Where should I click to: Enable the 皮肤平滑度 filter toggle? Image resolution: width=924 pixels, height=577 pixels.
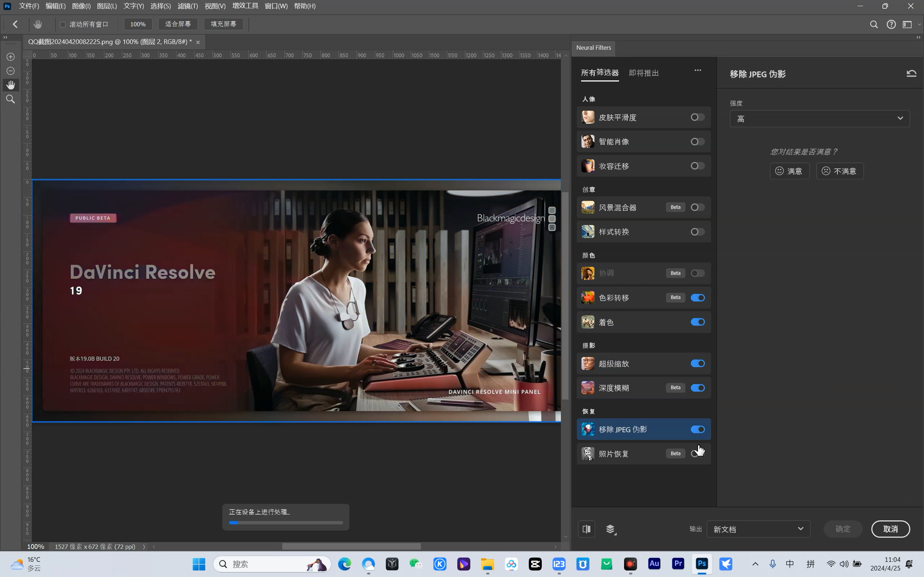point(697,117)
